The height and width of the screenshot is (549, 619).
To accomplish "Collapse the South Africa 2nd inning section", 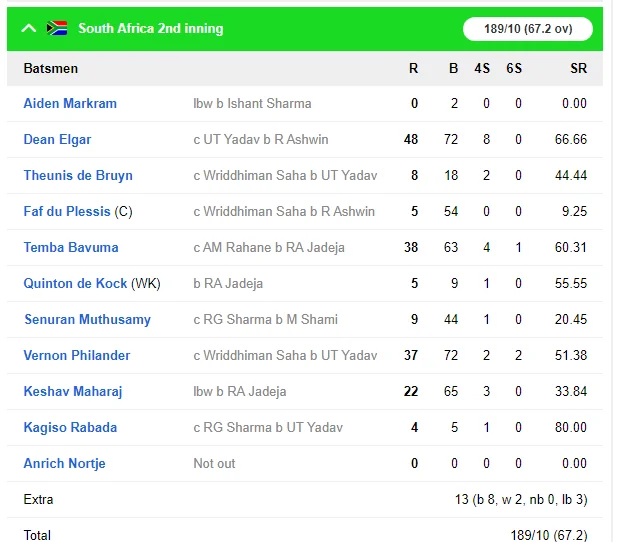I will tap(29, 28).
